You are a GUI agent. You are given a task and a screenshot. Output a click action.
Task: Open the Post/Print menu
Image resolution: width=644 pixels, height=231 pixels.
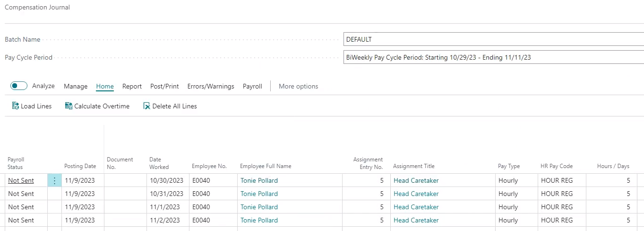click(164, 86)
